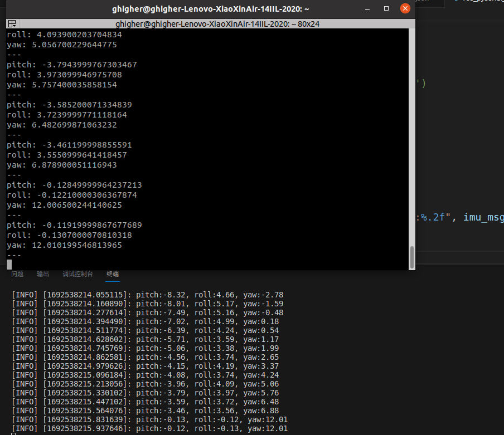The image size is (504, 435).
Task: Click the pane title showing 80x24
Action: [x=217, y=24]
